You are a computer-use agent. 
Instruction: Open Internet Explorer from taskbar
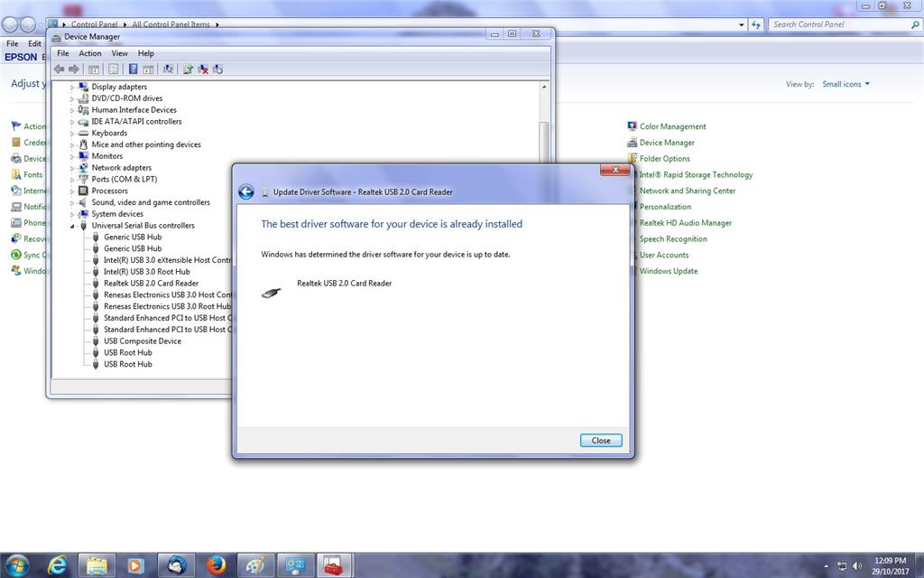coord(57,565)
